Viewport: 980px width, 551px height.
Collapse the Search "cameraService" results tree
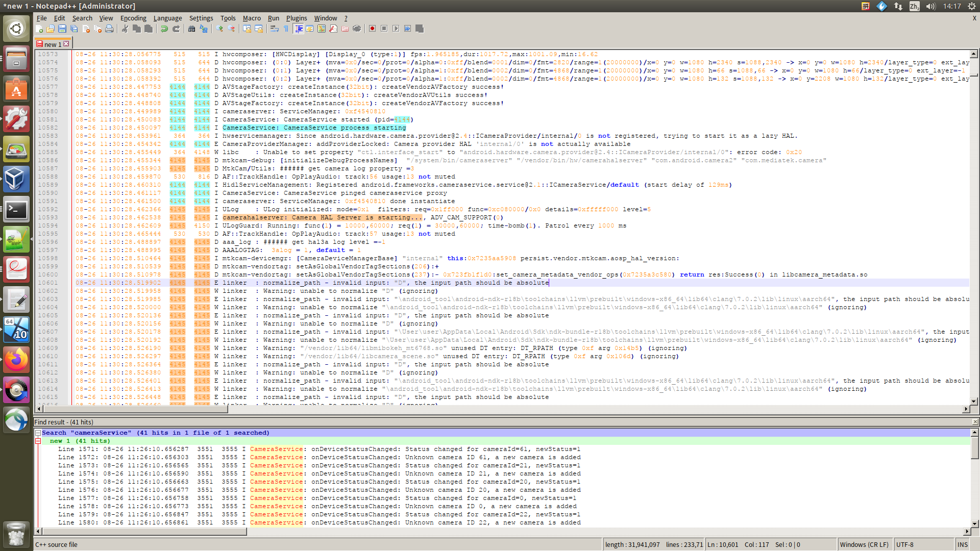pos(38,433)
